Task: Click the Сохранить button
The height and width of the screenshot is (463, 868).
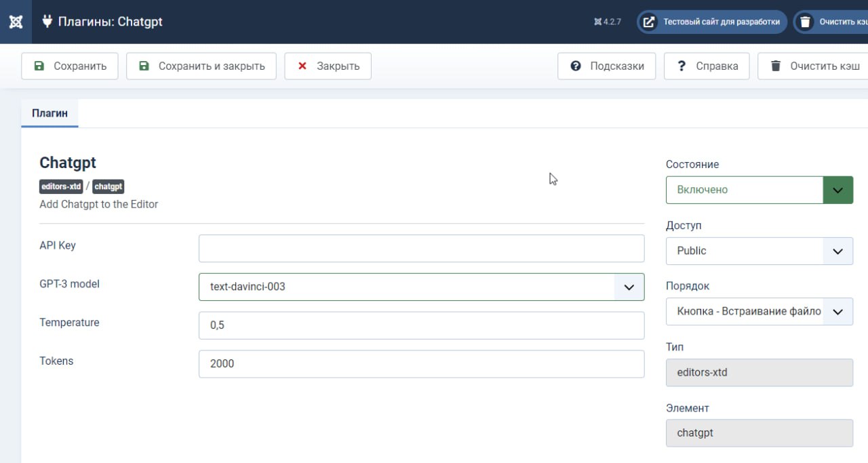Action: coord(70,66)
